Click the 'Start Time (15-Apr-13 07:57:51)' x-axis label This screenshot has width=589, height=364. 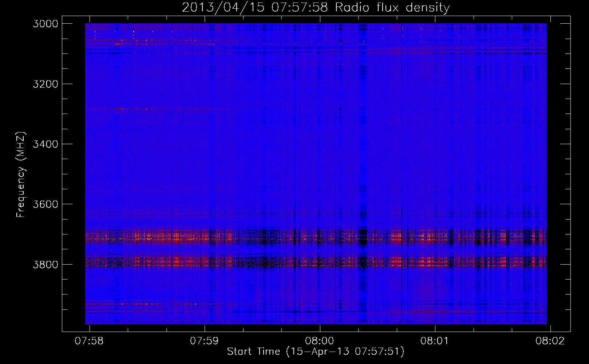click(x=316, y=352)
